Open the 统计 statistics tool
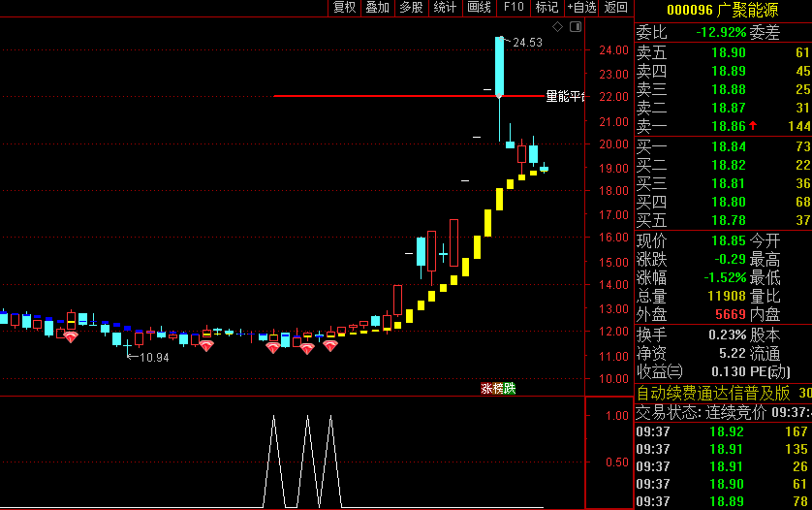This screenshot has height=510, width=812. pyautogui.click(x=445, y=7)
